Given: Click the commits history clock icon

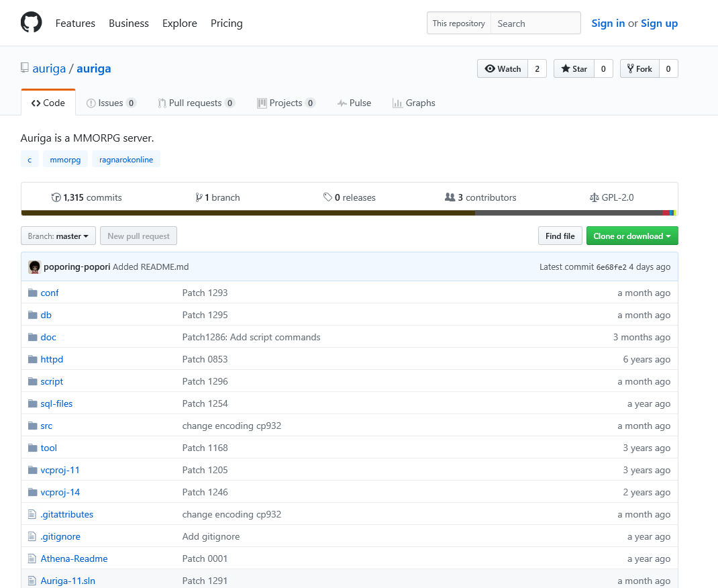Looking at the screenshot, I should (56, 197).
